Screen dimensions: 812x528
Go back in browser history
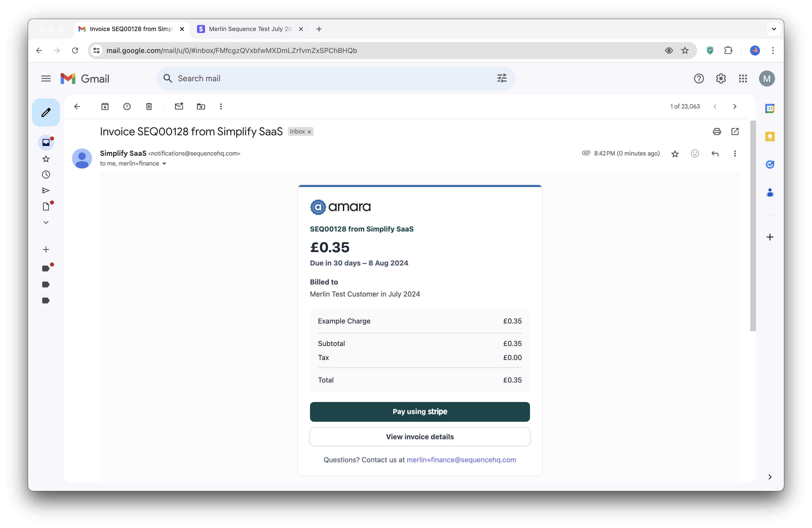(x=39, y=50)
